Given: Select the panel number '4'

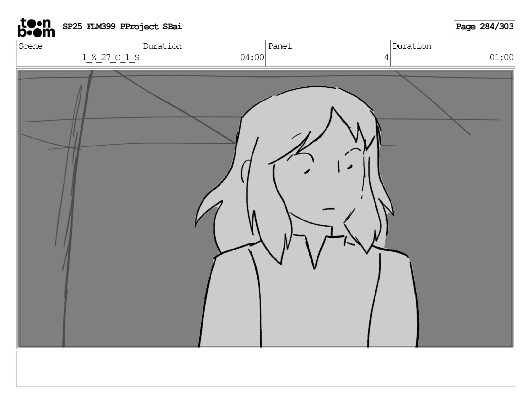Looking at the screenshot, I should pyautogui.click(x=386, y=58).
